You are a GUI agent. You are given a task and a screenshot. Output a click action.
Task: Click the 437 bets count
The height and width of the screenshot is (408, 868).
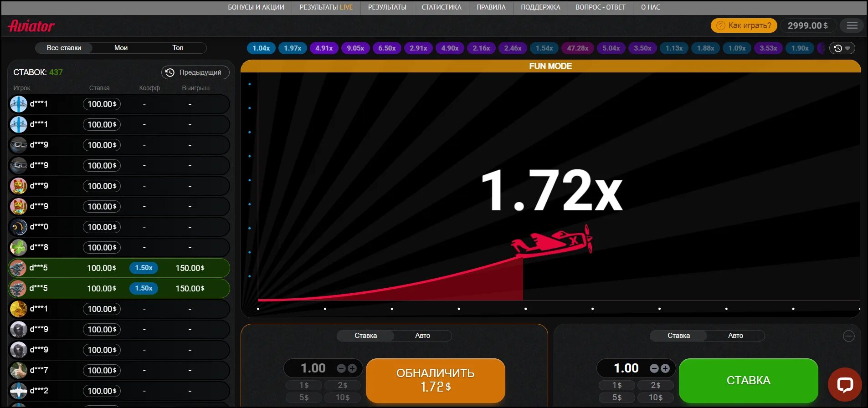click(x=56, y=72)
